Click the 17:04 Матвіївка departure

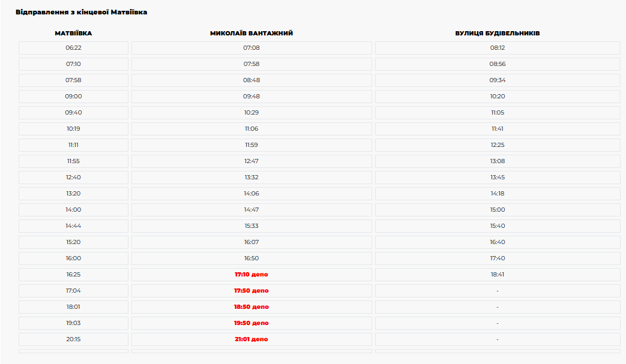(x=73, y=291)
